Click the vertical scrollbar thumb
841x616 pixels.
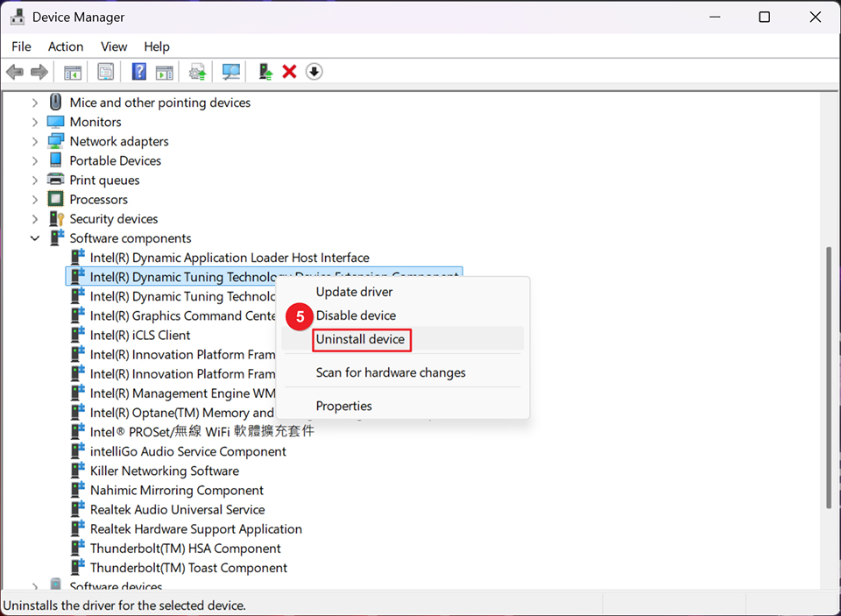click(830, 377)
